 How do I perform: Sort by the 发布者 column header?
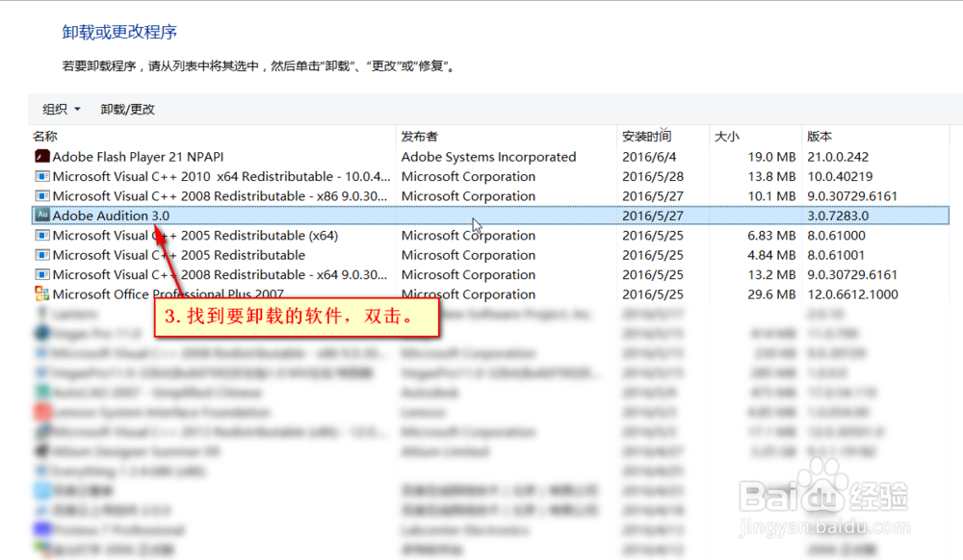pyautogui.click(x=420, y=137)
